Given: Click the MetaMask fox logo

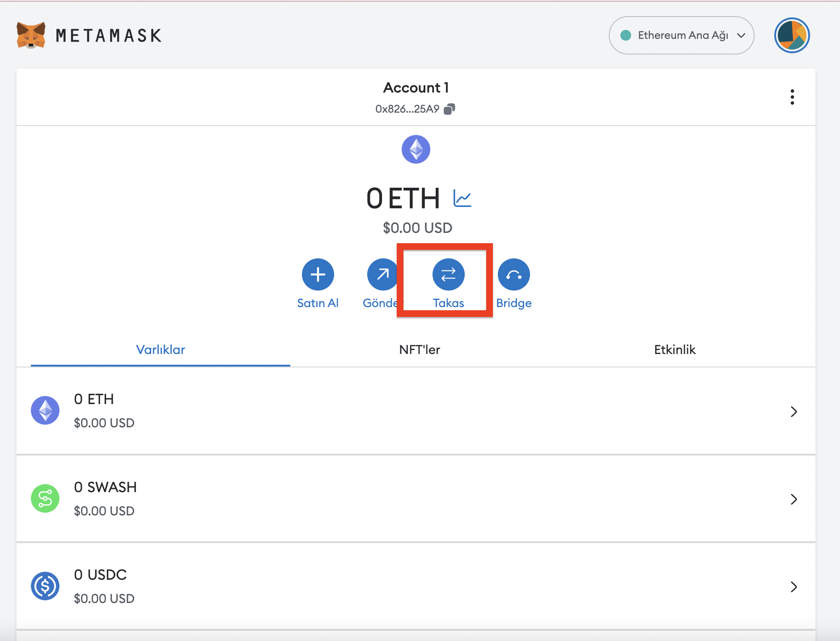Looking at the screenshot, I should pos(31,35).
